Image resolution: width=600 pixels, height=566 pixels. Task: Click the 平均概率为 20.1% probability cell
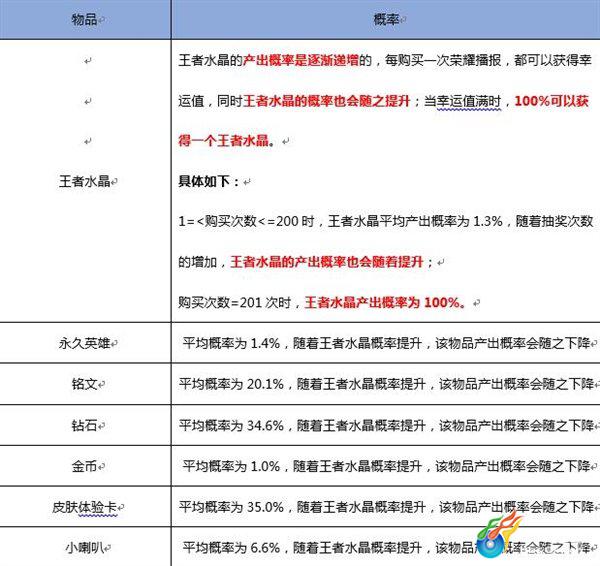point(386,384)
